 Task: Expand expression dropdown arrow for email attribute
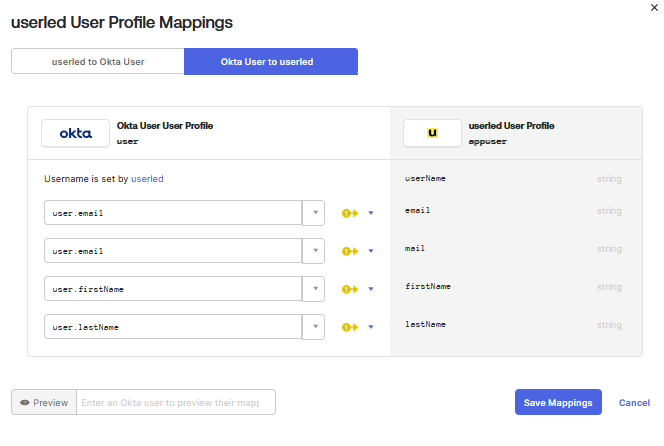point(314,213)
